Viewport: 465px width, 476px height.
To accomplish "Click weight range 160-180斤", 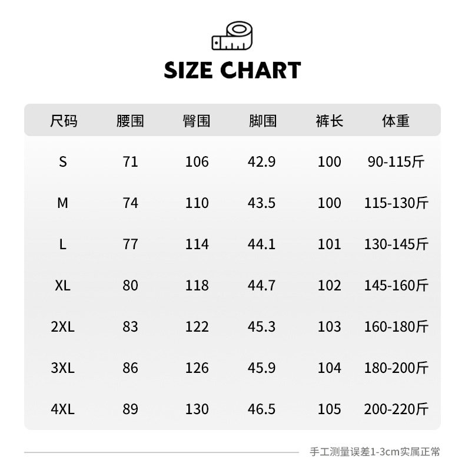I will click(396, 326).
